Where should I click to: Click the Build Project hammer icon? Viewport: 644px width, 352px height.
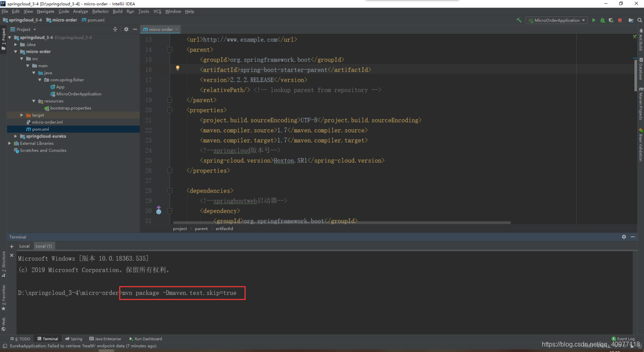click(x=519, y=20)
